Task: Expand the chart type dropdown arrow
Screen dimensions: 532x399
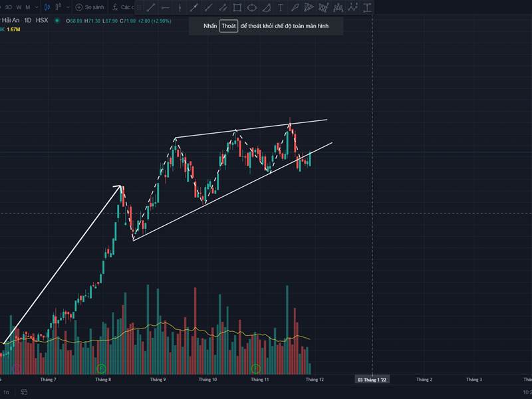Action: coord(68,7)
